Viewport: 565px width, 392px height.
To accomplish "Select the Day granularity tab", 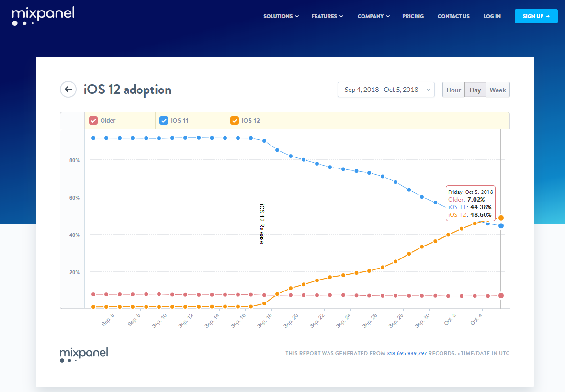I will (x=475, y=90).
